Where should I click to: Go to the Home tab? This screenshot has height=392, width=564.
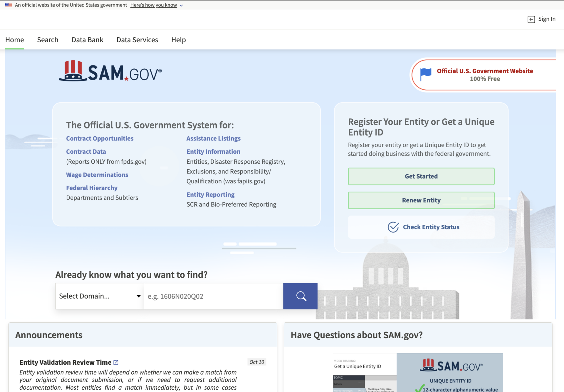pos(15,40)
